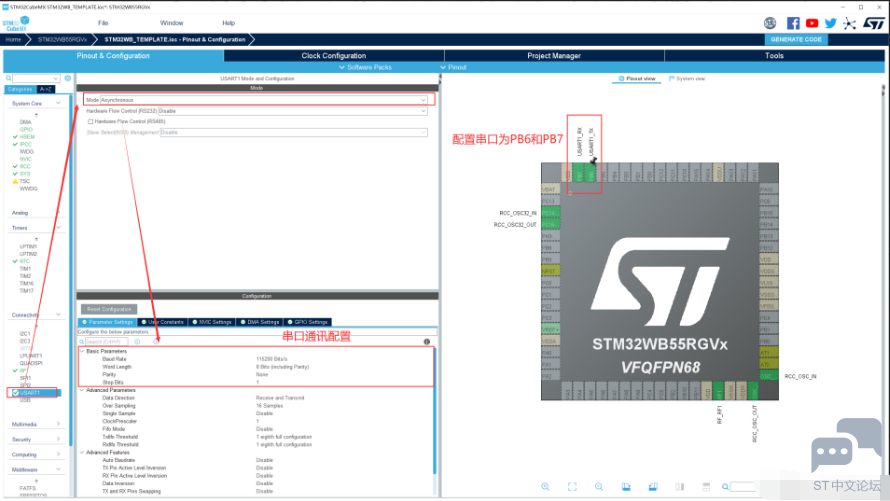Enable Hardware Flow Control (RS485) checkbox
Image resolution: width=890 pixels, height=501 pixels.
click(x=90, y=121)
